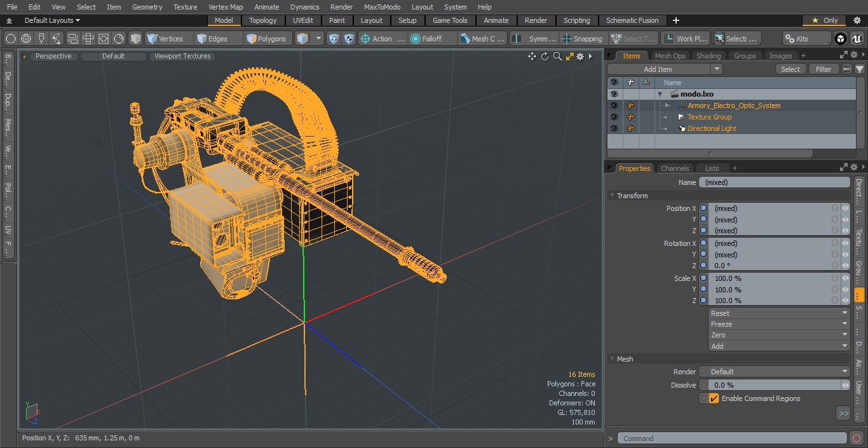Click the gray cube materials icon
The image size is (868, 448).
pos(135,39)
